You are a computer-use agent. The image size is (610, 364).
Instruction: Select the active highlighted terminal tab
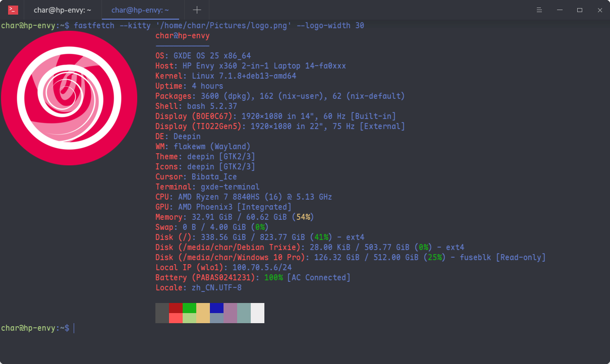tap(140, 10)
